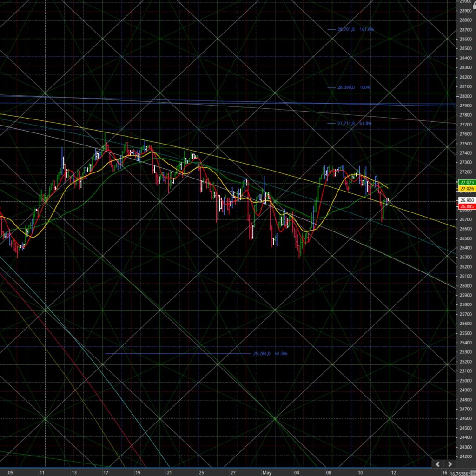Click the '13' date on time axis
Viewport: 476px width, 476px height.
pyautogui.click(x=74, y=473)
